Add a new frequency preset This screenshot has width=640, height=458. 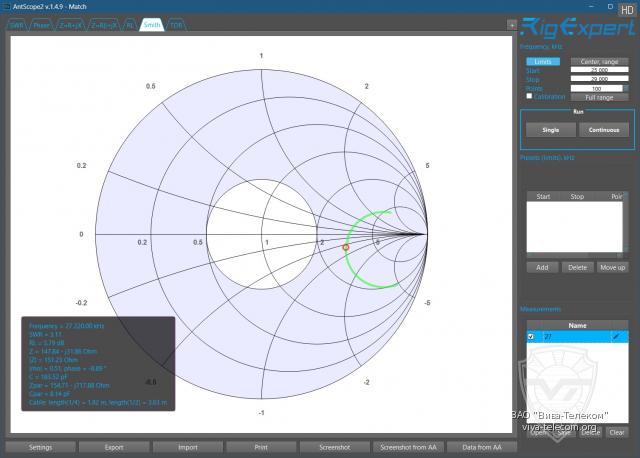pyautogui.click(x=541, y=267)
